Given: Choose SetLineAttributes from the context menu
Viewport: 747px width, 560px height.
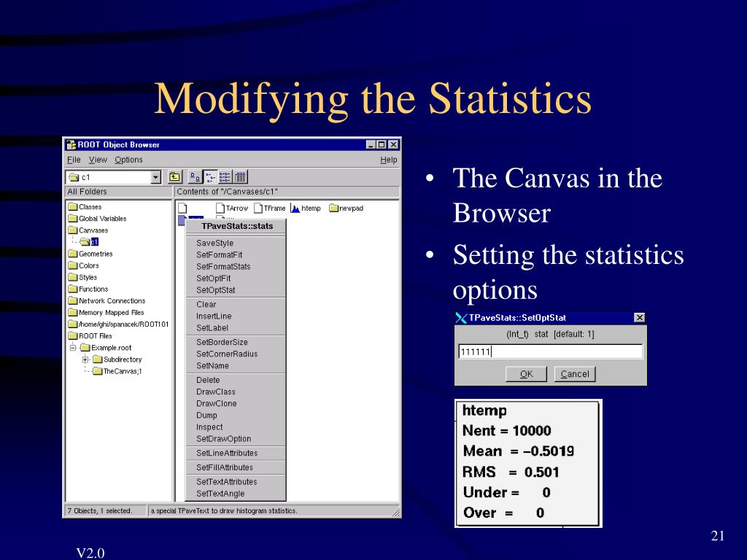Looking at the screenshot, I should point(236,453).
